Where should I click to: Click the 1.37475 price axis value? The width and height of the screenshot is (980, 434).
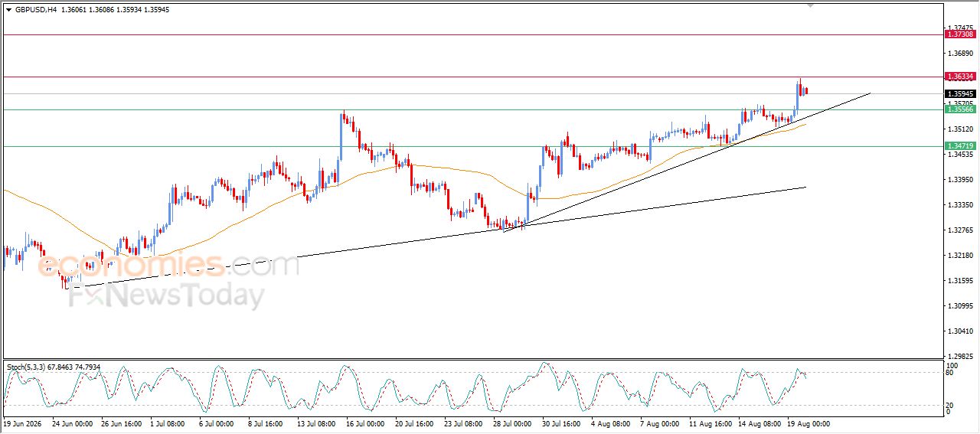coord(960,28)
